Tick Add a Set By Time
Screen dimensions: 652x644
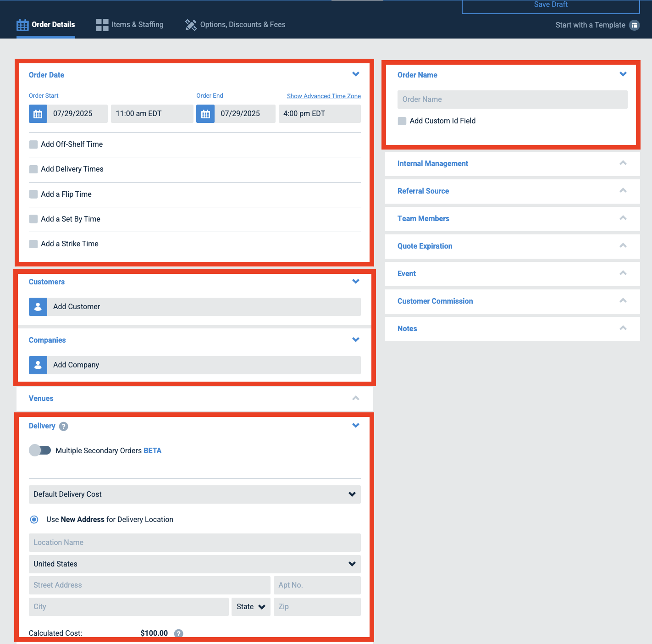pyautogui.click(x=33, y=219)
